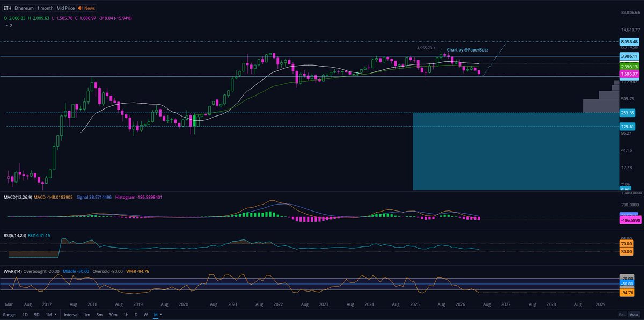644x320 pixels.
Task: Set interval to 1m
Action: [87, 314]
